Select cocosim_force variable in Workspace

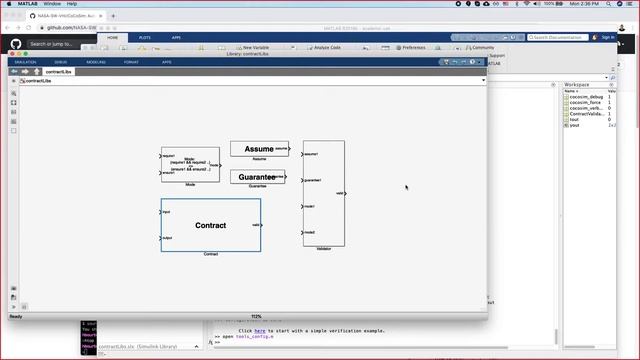[x=586, y=103]
